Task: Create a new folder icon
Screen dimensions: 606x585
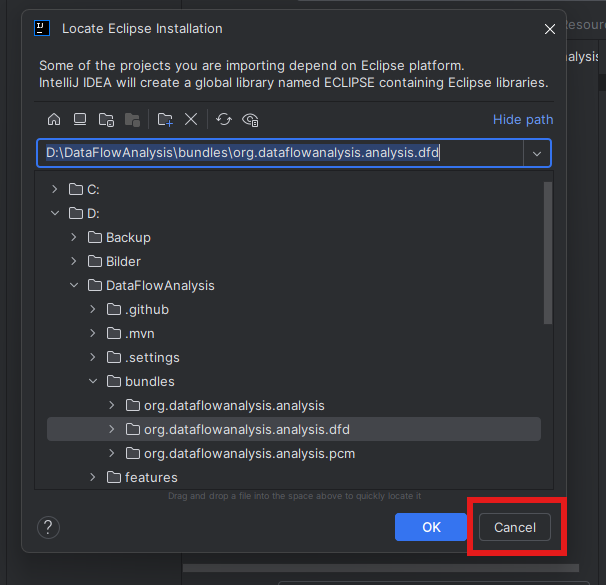Action: pos(165,120)
